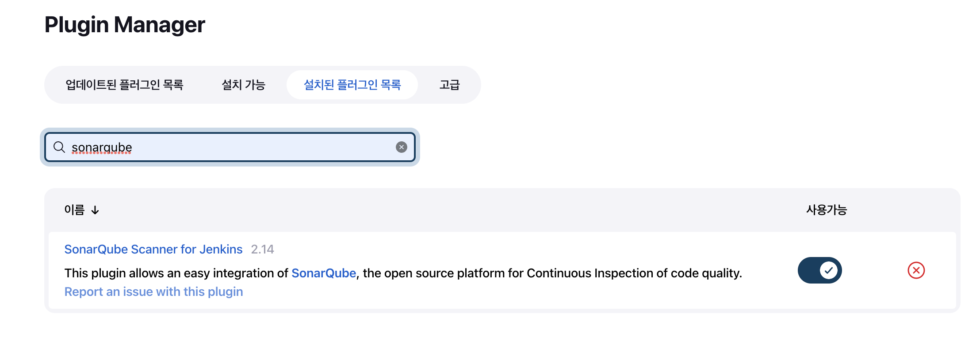This screenshot has width=980, height=348.
Task: Click the magnifying glass search icon
Action: tap(59, 147)
